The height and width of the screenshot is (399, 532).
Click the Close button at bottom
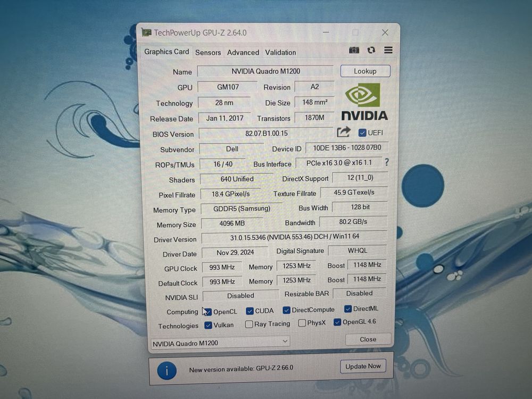[x=368, y=339]
